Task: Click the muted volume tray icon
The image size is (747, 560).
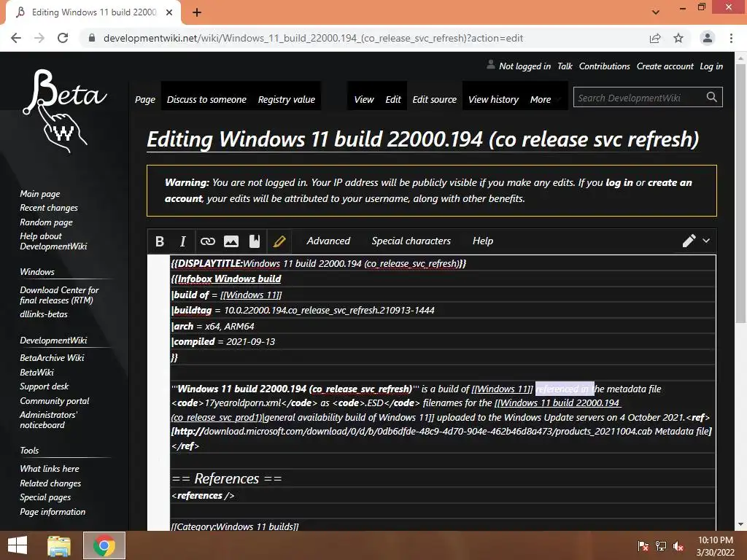Action: click(x=678, y=545)
